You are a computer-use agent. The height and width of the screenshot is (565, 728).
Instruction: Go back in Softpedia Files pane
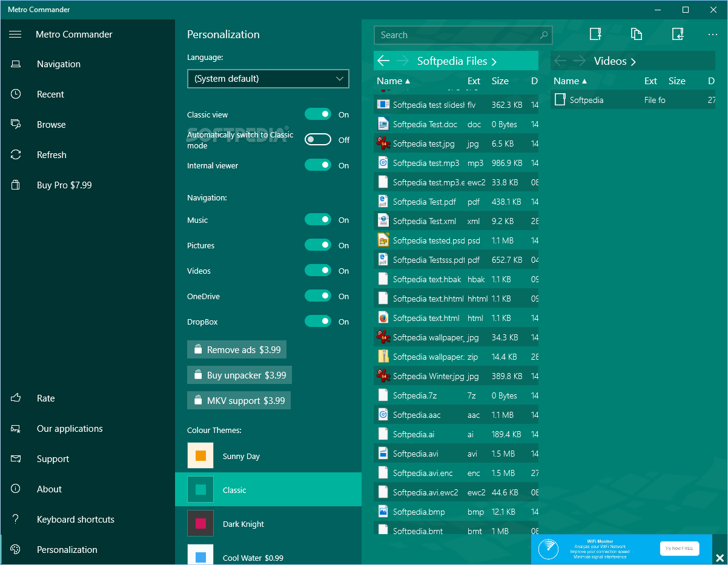click(x=383, y=61)
